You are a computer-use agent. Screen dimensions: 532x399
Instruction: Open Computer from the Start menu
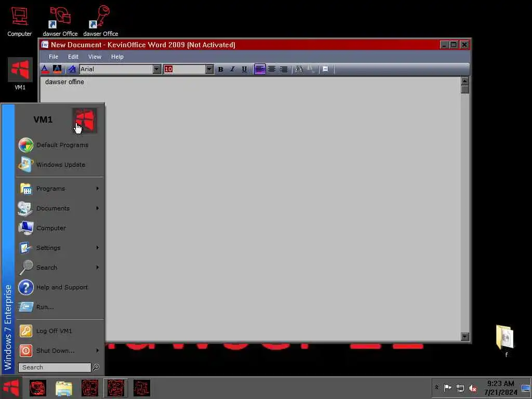60,228
